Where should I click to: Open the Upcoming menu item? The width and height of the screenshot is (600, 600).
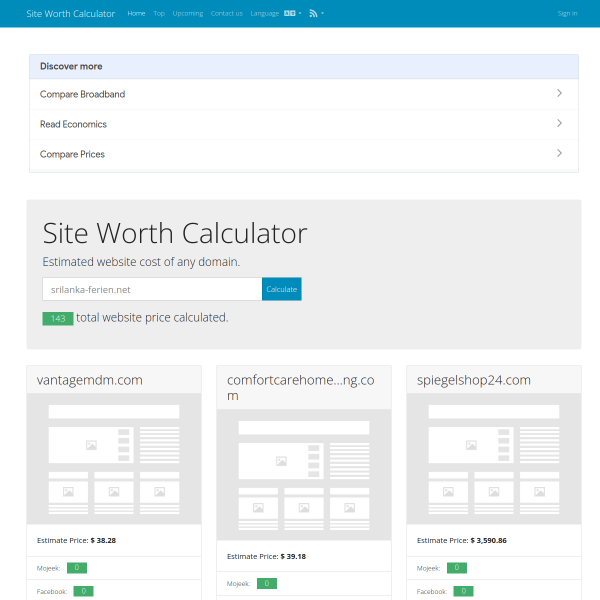point(188,13)
